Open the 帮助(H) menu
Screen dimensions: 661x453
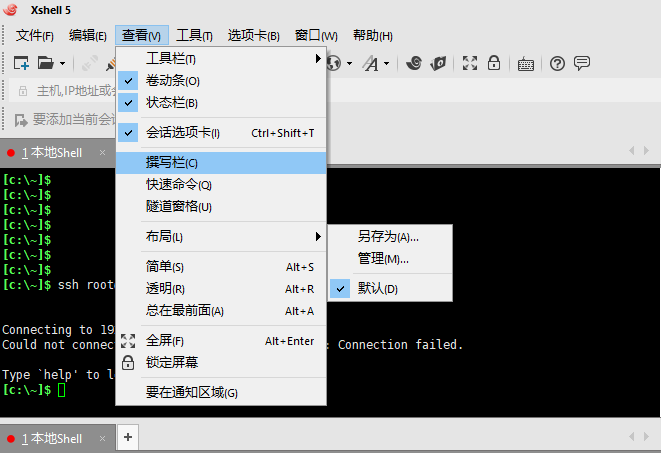coord(373,35)
